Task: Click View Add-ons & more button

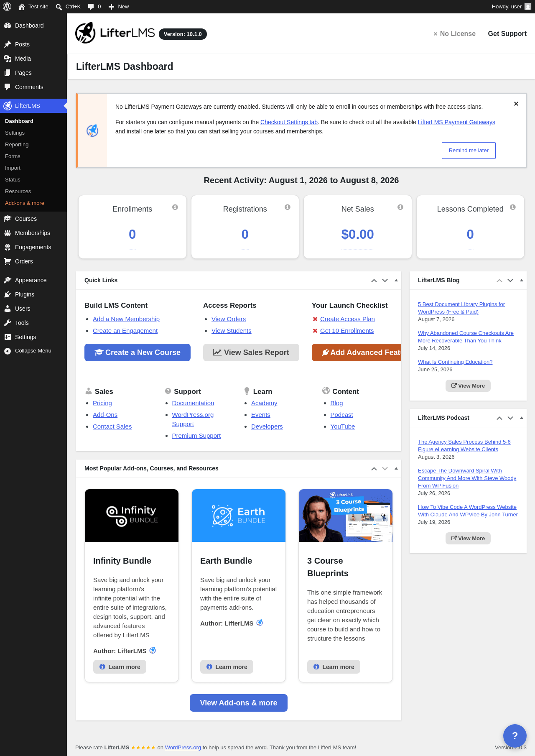Action: tap(239, 703)
